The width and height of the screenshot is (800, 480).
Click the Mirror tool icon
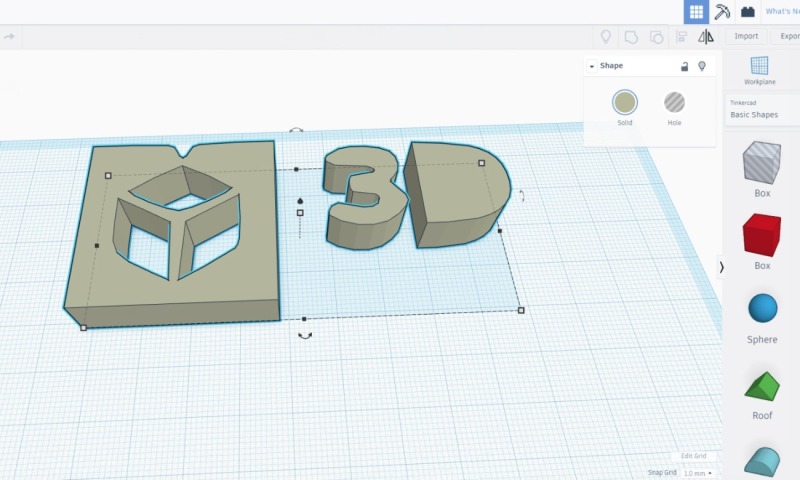tap(706, 37)
